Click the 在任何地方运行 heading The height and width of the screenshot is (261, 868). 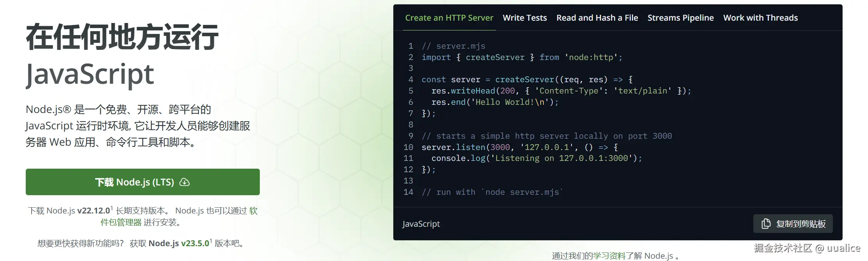point(122,37)
